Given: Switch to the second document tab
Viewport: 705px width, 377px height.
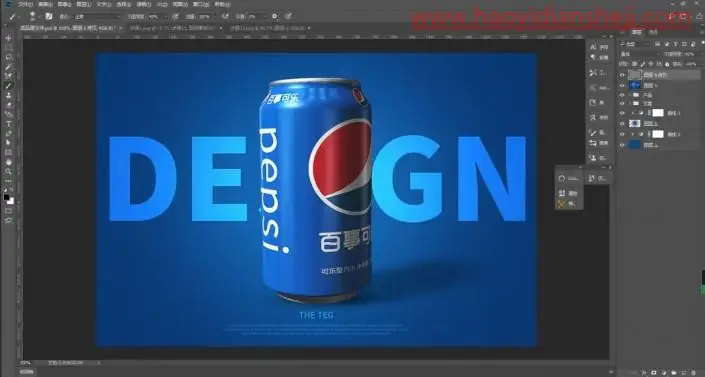Looking at the screenshot, I should 174,28.
